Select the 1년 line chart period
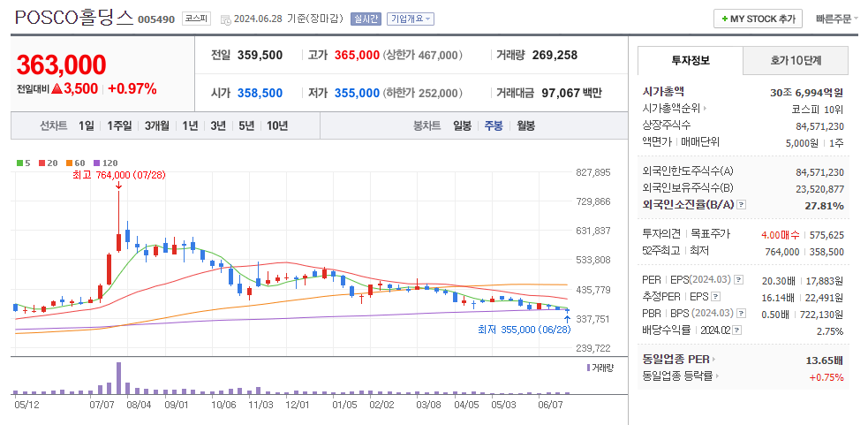This screenshot has height=425, width=868. point(190,125)
